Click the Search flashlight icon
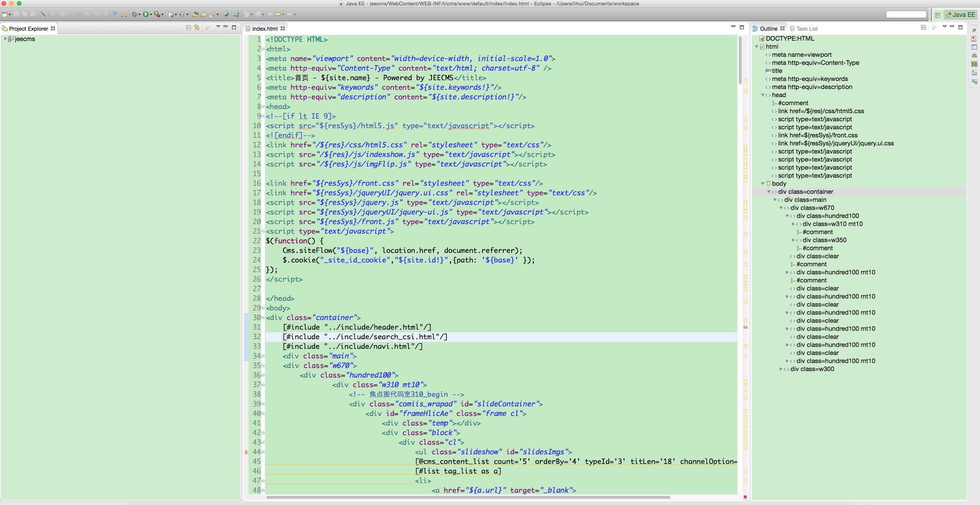 coord(212,15)
